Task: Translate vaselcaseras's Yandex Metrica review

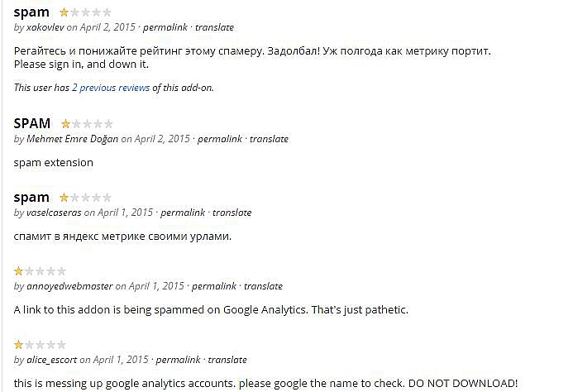Action: 232,213
